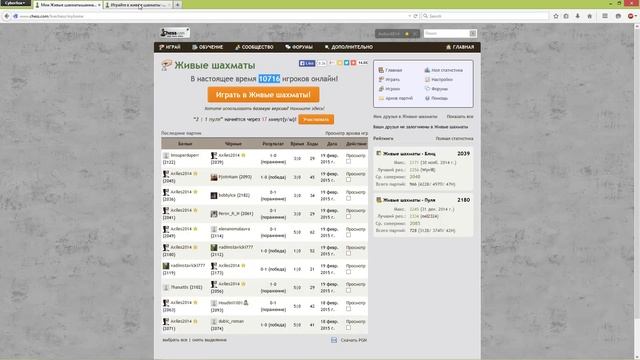Click the highlighted 10716 players count
Viewport: 640px width, 360px height.
point(269,79)
